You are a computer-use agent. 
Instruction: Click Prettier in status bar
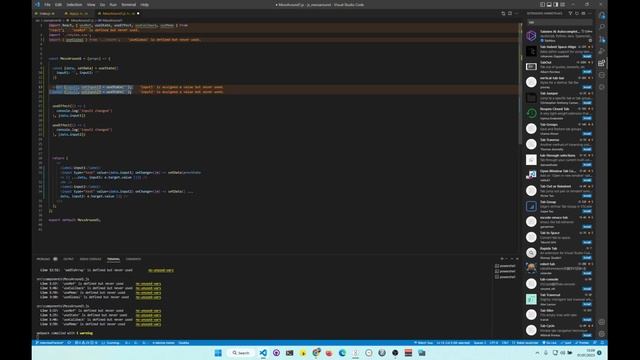[583, 343]
